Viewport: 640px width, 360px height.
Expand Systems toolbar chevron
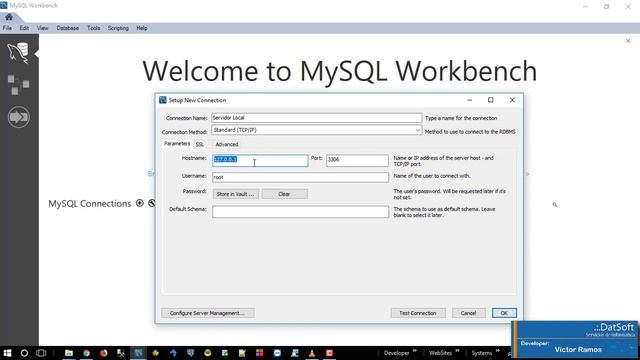click(498, 351)
